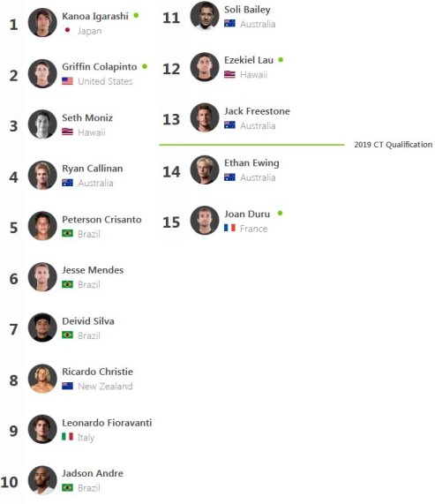Click the Brazil flag beside Peterson Crisanto

(x=67, y=233)
